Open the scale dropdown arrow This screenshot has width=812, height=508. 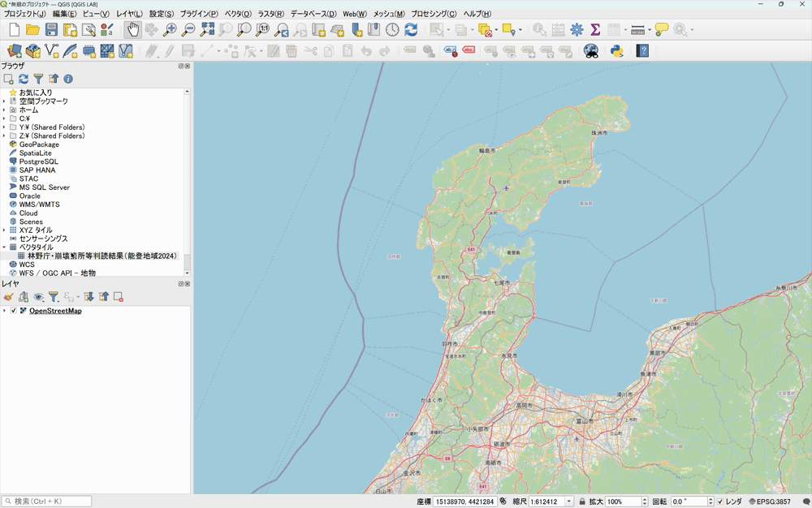click(568, 502)
